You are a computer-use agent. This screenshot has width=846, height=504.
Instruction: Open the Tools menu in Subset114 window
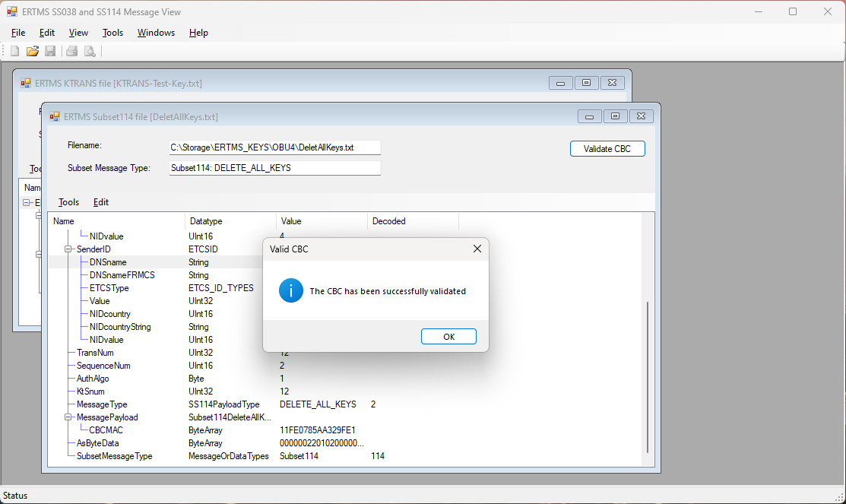click(x=68, y=202)
